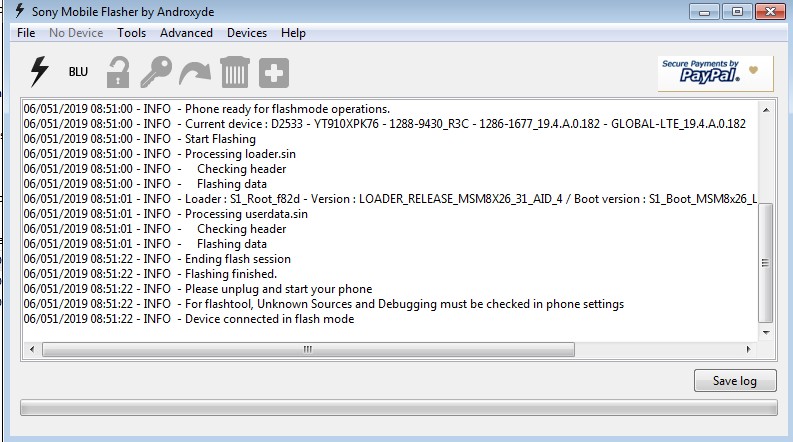The image size is (793, 442).
Task: Click the flashing progress bar at bottom
Action: [399, 408]
